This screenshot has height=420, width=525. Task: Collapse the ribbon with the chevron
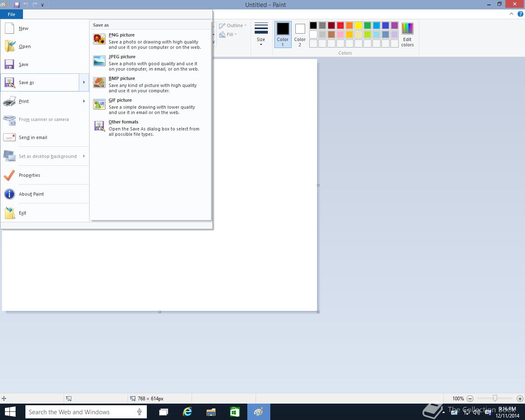point(511,14)
